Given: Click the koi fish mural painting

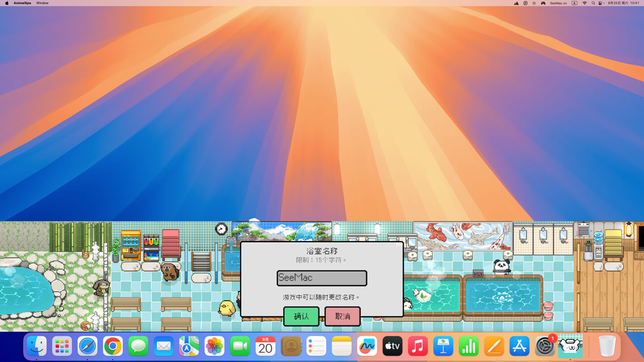Looking at the screenshot, I should coord(462,236).
